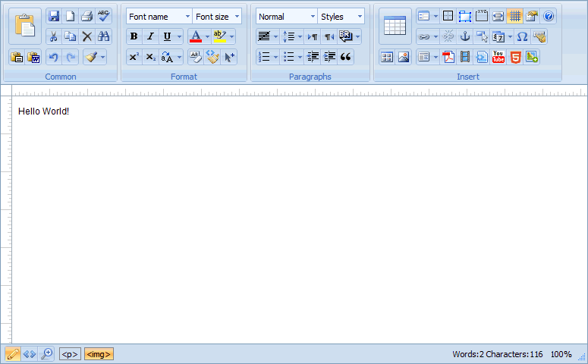Open the special characters Omega icon
Screen dimensions: 588x364
click(x=522, y=36)
